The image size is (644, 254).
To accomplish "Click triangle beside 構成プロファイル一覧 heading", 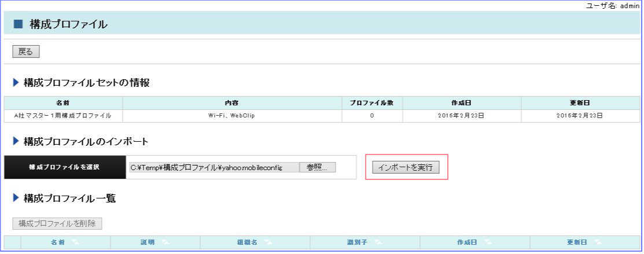I will pos(16,198).
